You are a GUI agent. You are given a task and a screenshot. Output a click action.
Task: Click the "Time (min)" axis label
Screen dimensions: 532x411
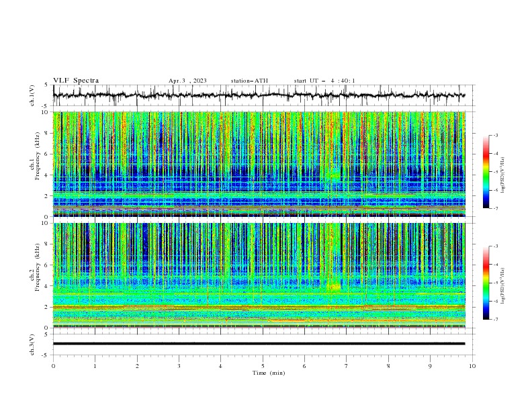pyautogui.click(x=269, y=373)
